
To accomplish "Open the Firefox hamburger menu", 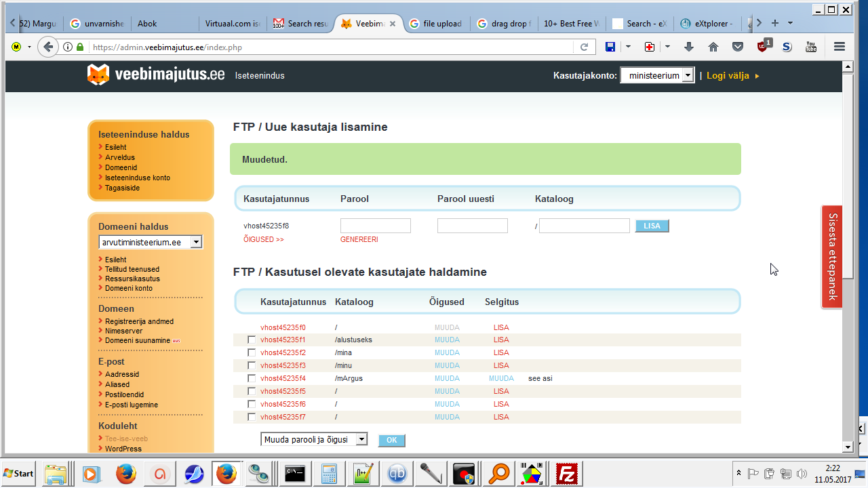I will (x=840, y=47).
